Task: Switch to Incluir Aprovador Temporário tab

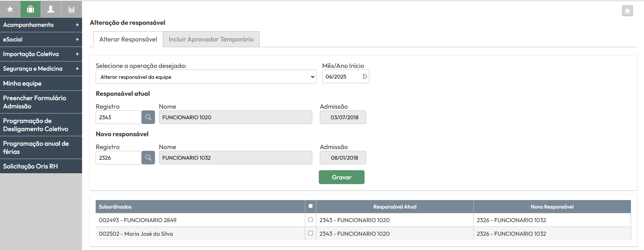Action: point(211,39)
